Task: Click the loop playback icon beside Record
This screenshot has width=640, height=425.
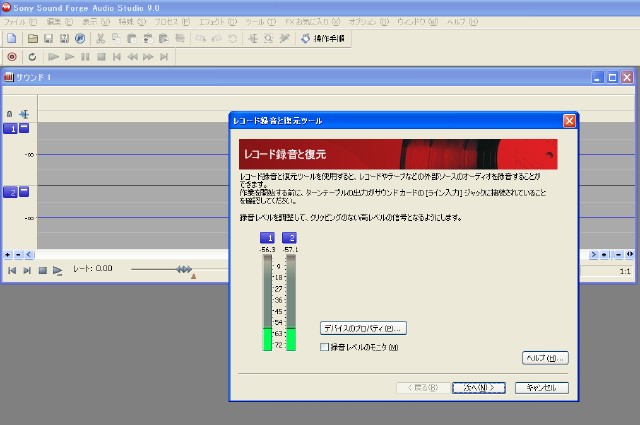Action: 32,57
